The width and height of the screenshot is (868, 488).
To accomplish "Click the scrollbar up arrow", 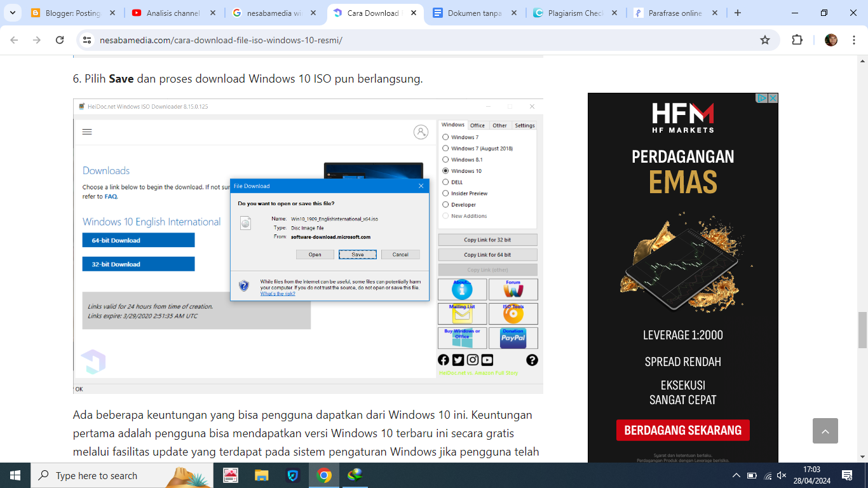I will pos(862,60).
